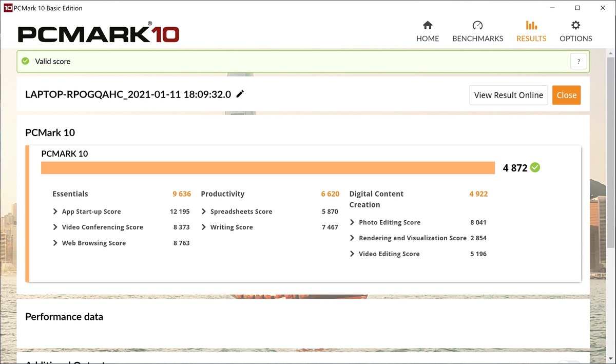Click View Result Online

click(x=509, y=95)
